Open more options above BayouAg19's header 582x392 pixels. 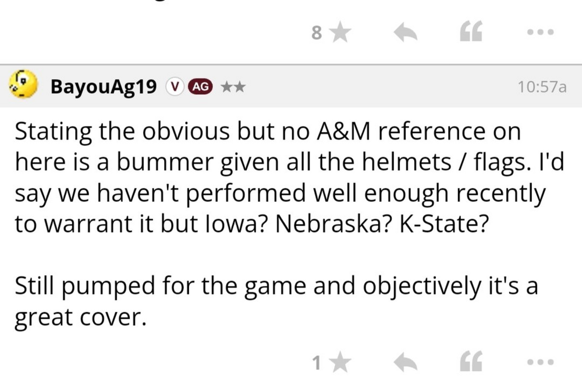[537, 34]
